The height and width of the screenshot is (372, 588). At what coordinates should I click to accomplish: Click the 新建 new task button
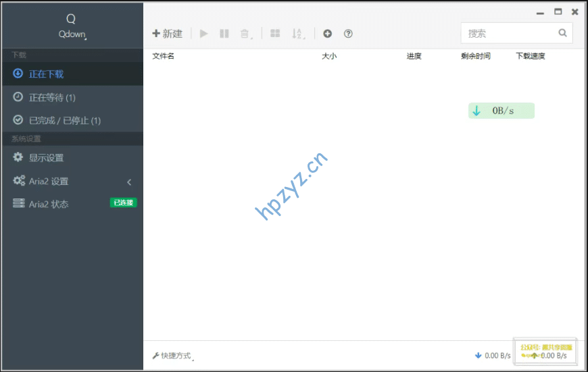click(x=167, y=34)
